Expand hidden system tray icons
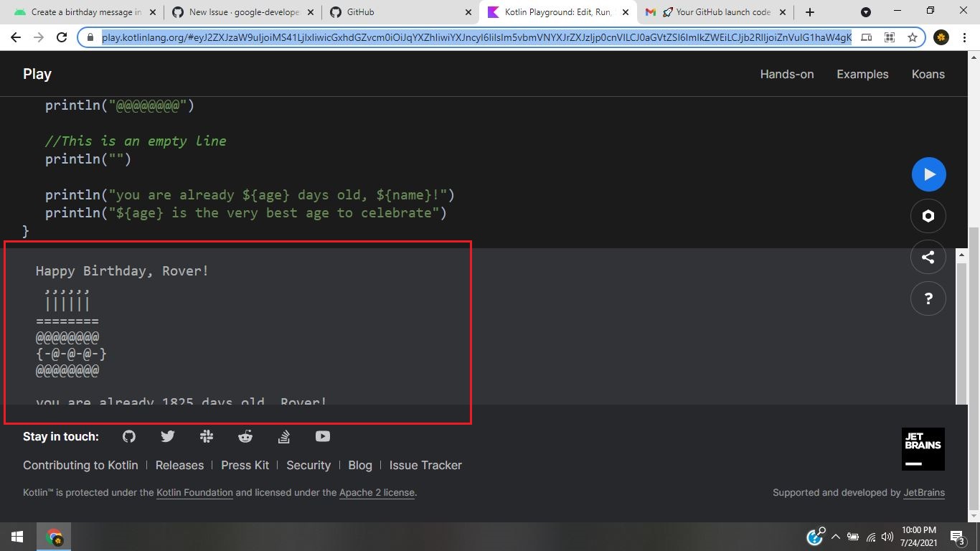The image size is (980, 551). tap(834, 536)
